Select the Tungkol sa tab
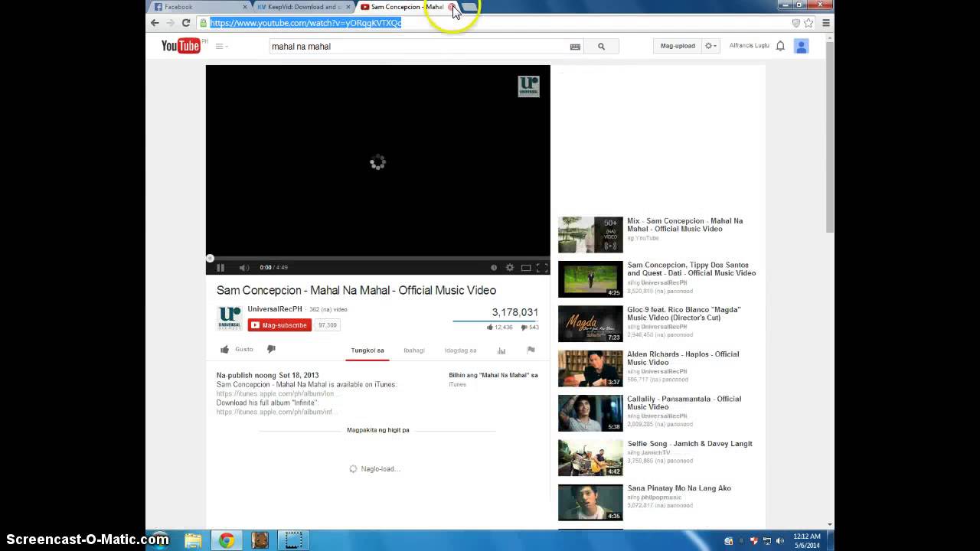980x551 pixels. 367,350
